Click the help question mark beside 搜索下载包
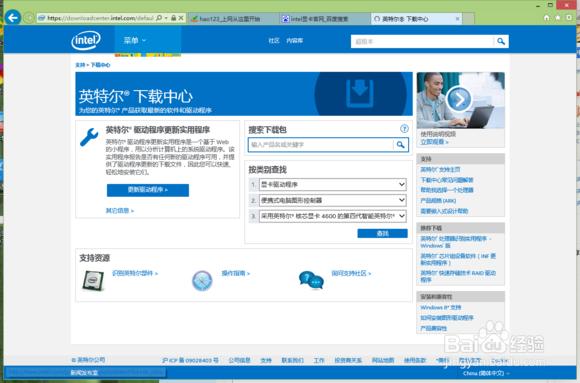This screenshot has height=383, width=580. click(x=404, y=129)
